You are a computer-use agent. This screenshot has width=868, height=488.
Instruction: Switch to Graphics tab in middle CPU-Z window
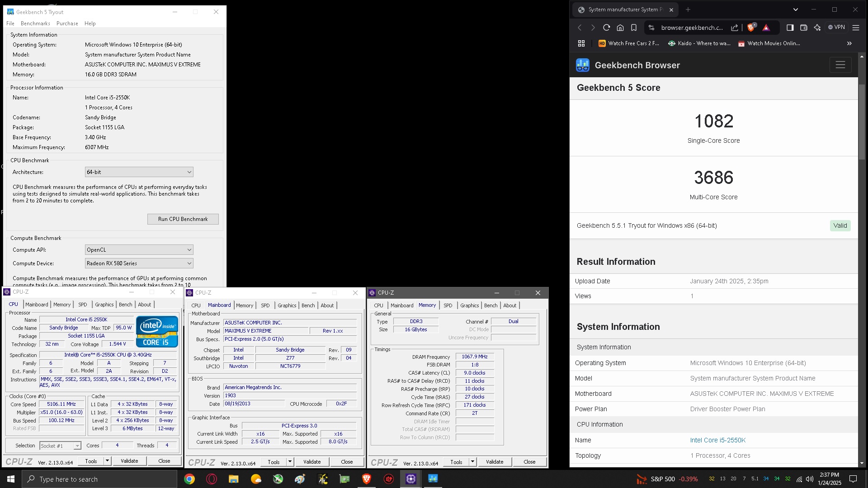(x=287, y=305)
